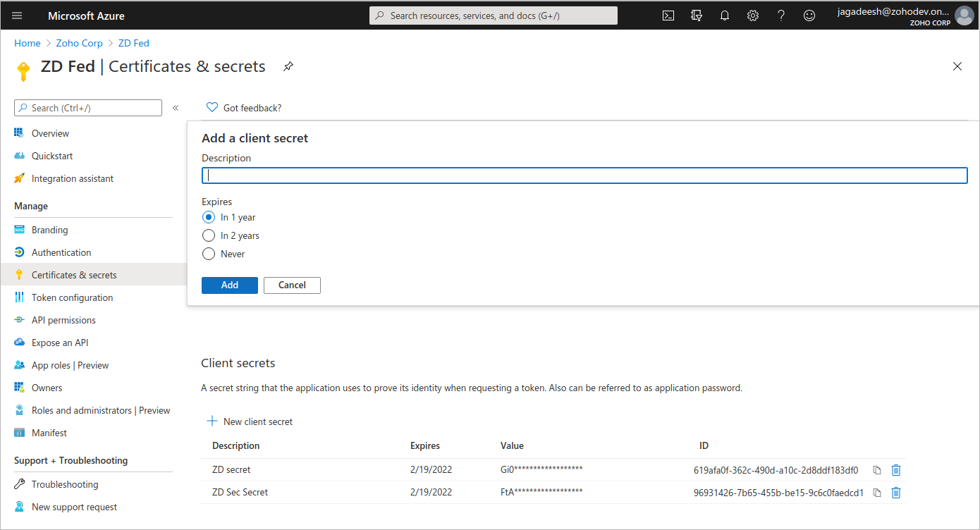Open the portal hamburger menu
Viewport: 980px width, 530px height.
tap(17, 16)
